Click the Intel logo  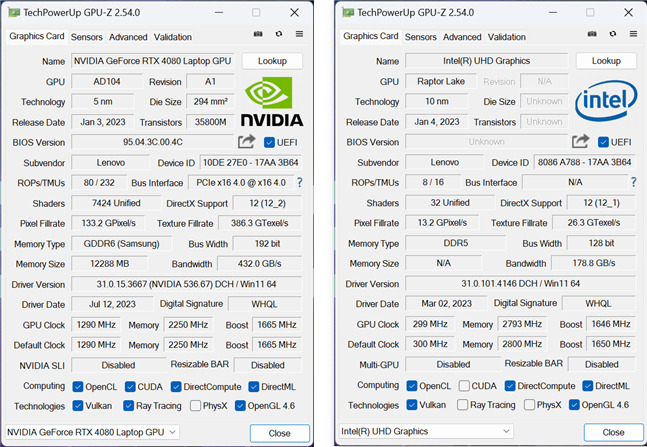[606, 100]
